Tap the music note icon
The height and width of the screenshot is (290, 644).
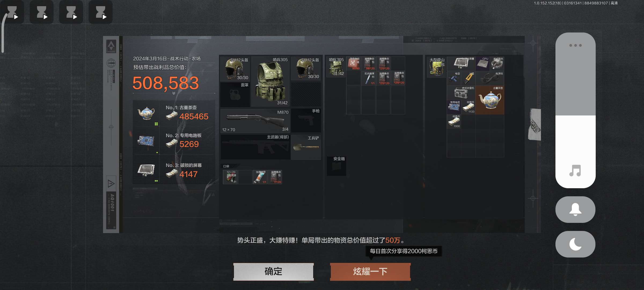[575, 171]
